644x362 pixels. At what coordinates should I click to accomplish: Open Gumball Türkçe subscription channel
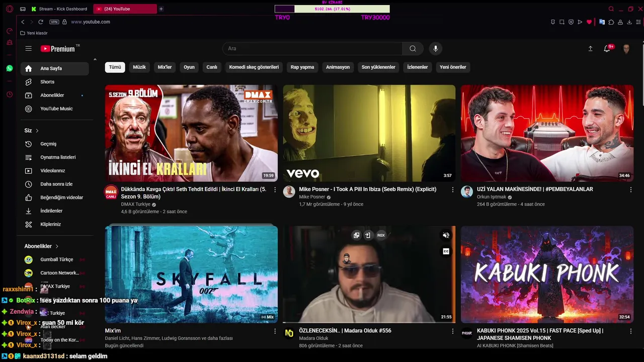(55, 259)
